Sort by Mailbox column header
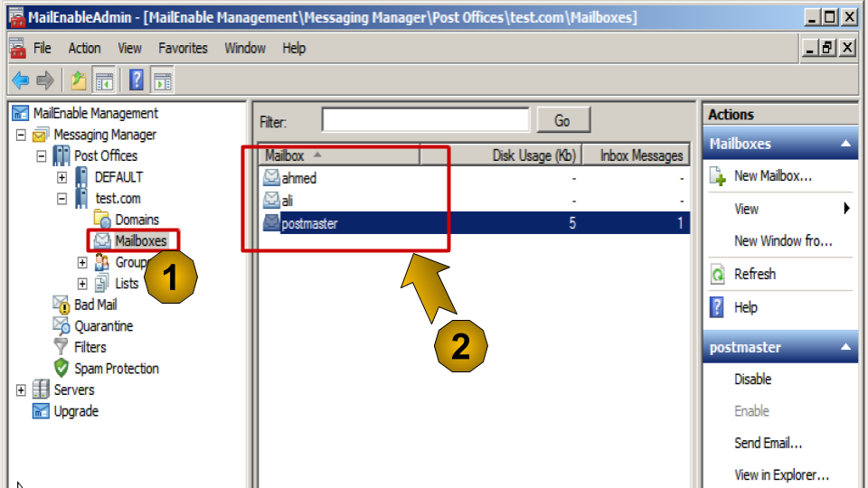 click(x=339, y=155)
